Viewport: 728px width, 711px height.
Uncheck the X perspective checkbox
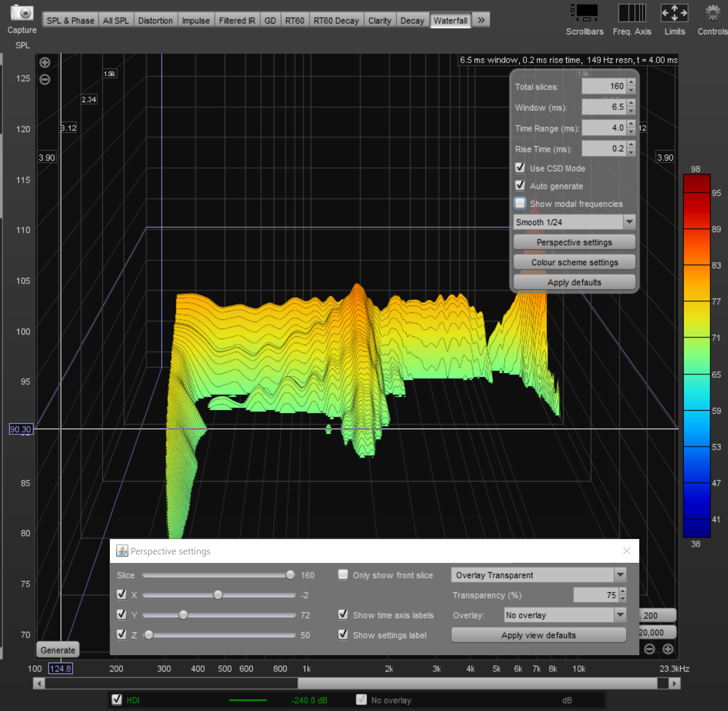click(122, 594)
